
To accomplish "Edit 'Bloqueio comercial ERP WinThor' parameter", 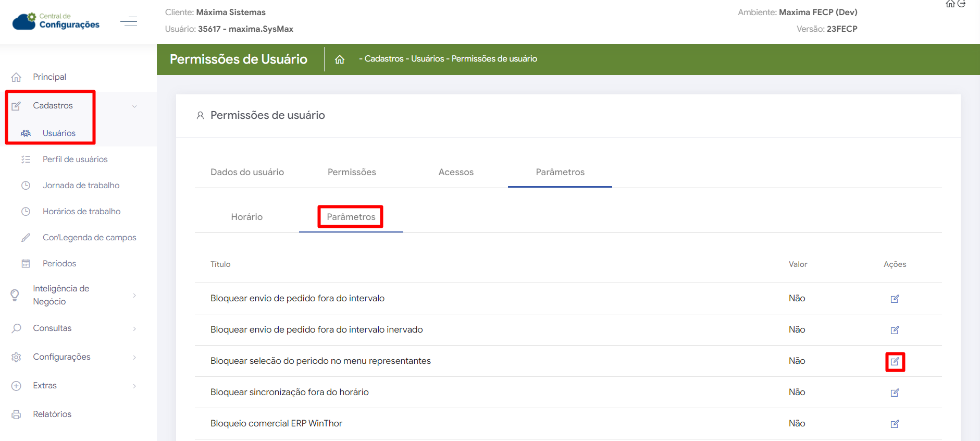I will pos(895,424).
